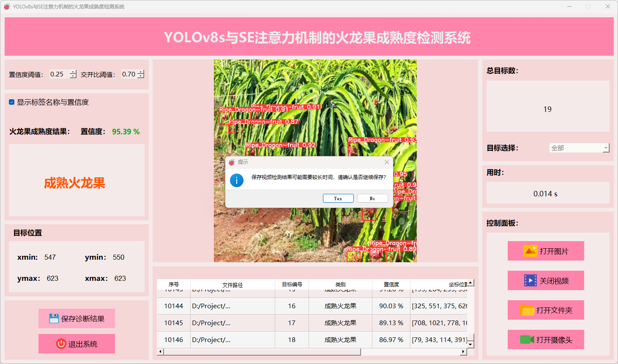
Task: Click the floppy disk 保存诊断结果 button
Action: [x=77, y=318]
